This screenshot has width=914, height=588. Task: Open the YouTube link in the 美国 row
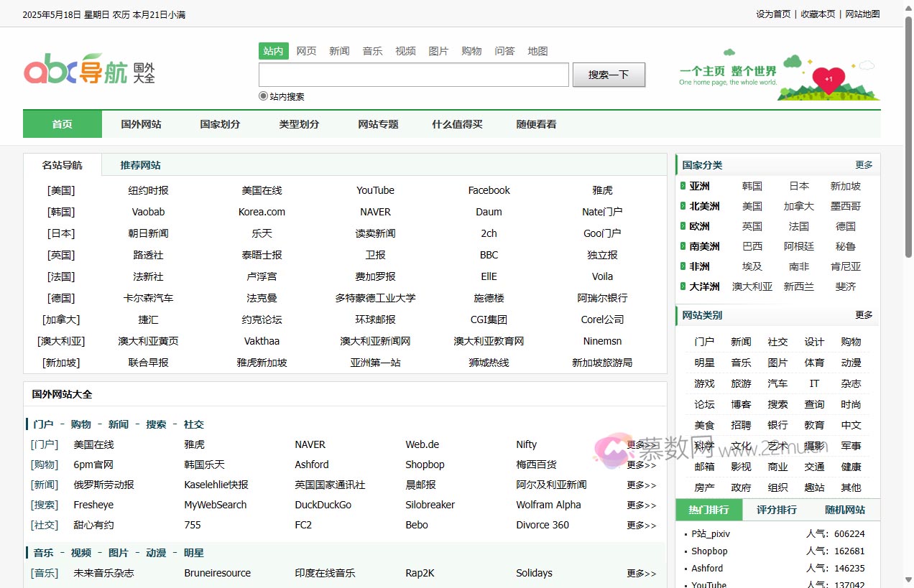375,190
